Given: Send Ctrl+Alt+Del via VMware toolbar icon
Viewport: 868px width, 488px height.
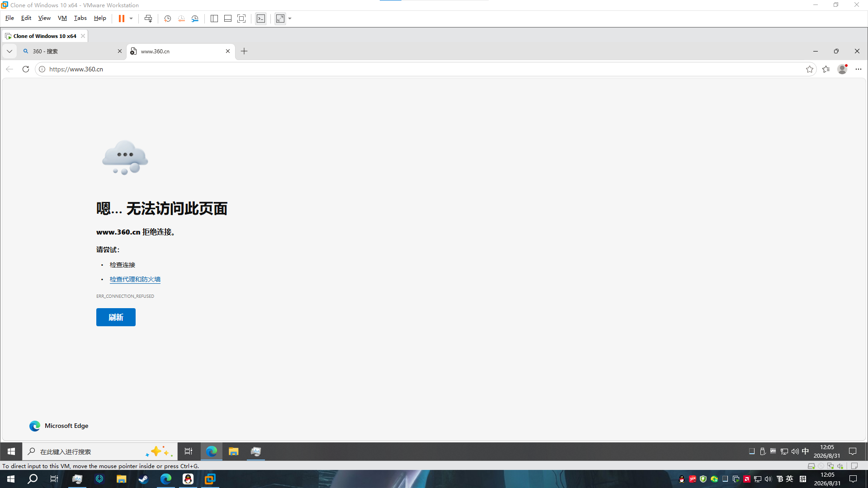Looking at the screenshot, I should (148, 19).
